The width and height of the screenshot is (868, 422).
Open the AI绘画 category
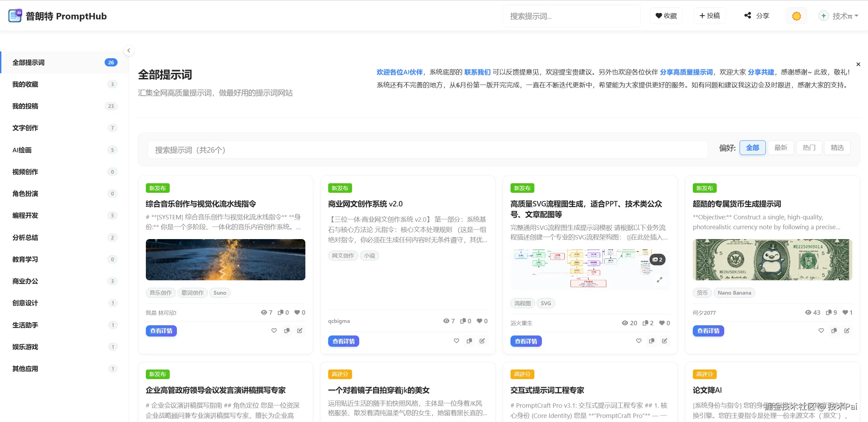[22, 150]
